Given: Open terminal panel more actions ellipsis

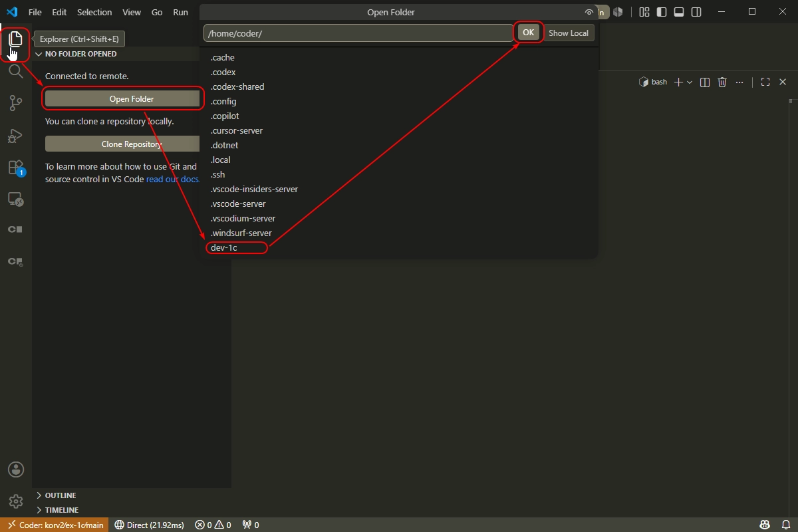Looking at the screenshot, I should click(739, 82).
